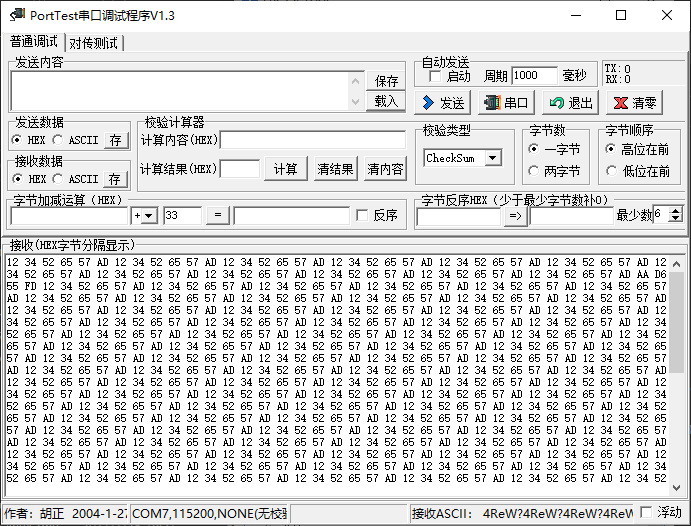Select HEX radio under 接收数据
This screenshot has width=691, height=526.
point(17,179)
